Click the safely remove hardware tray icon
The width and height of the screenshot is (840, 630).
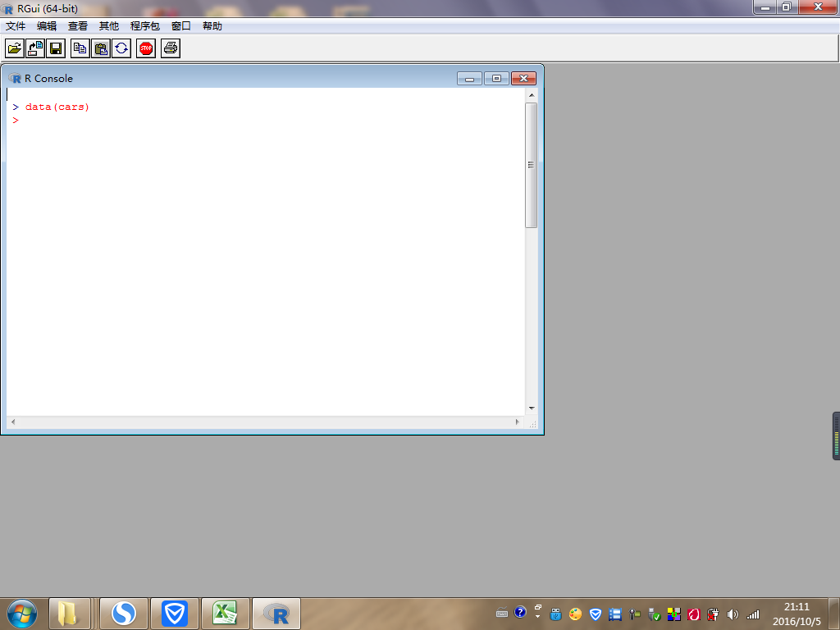click(654, 614)
